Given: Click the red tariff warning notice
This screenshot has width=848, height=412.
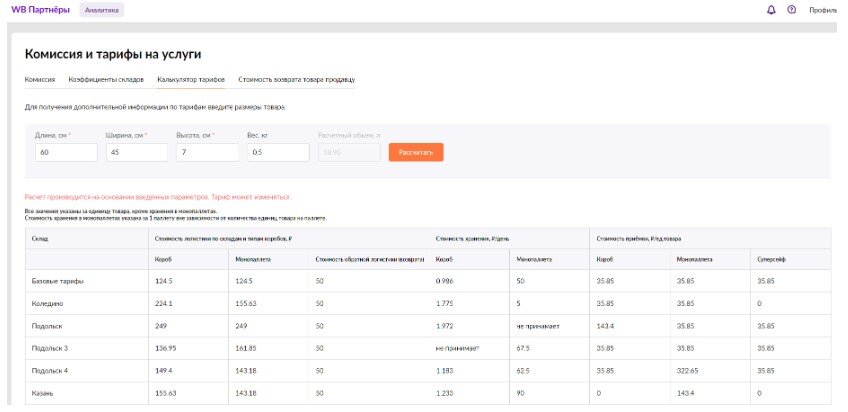Looking at the screenshot, I should tap(158, 197).
